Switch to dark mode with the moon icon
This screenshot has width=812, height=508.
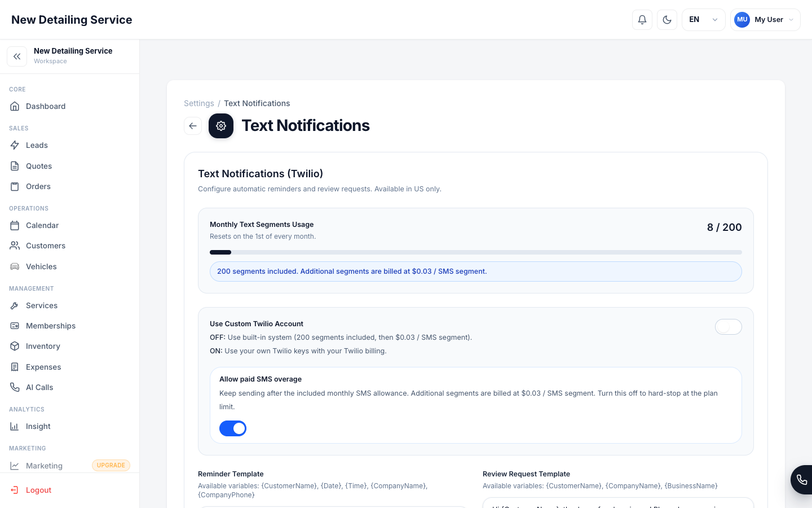coord(667,20)
